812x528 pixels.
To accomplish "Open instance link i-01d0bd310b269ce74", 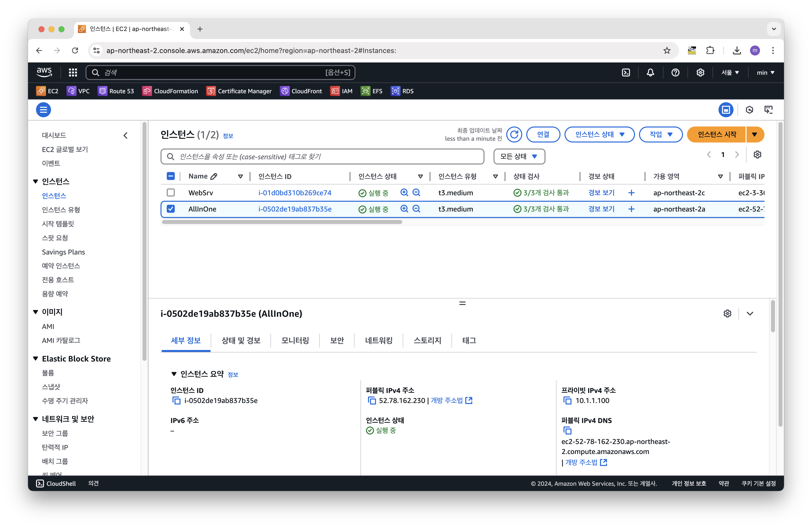I will [x=294, y=193].
